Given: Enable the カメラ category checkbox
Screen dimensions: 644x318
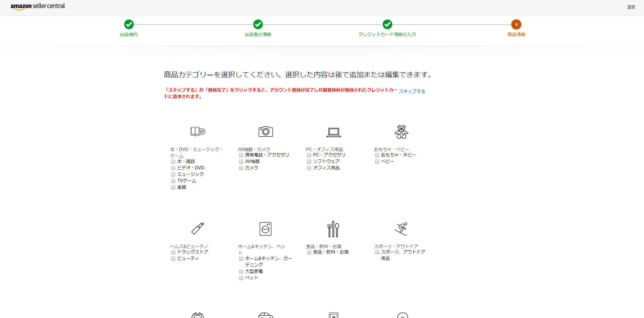Looking at the screenshot, I should pyautogui.click(x=241, y=168).
